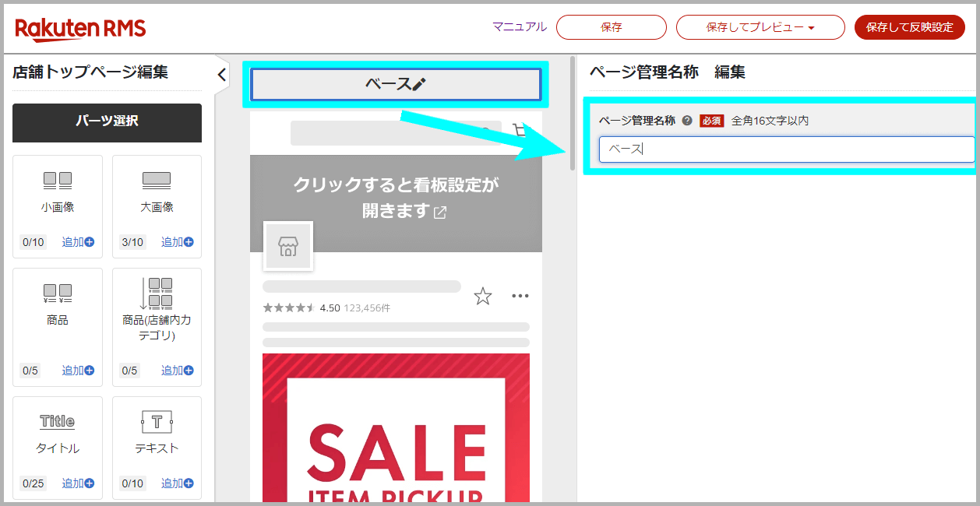980x506 pixels.
Task: Select the 商品 part icon
Action: pyautogui.click(x=58, y=293)
